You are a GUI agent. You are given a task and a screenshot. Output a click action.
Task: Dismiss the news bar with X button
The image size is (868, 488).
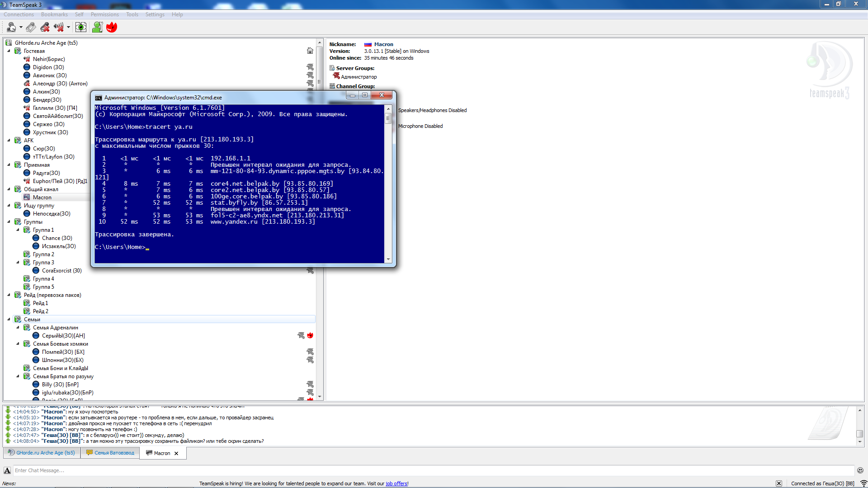(779, 483)
